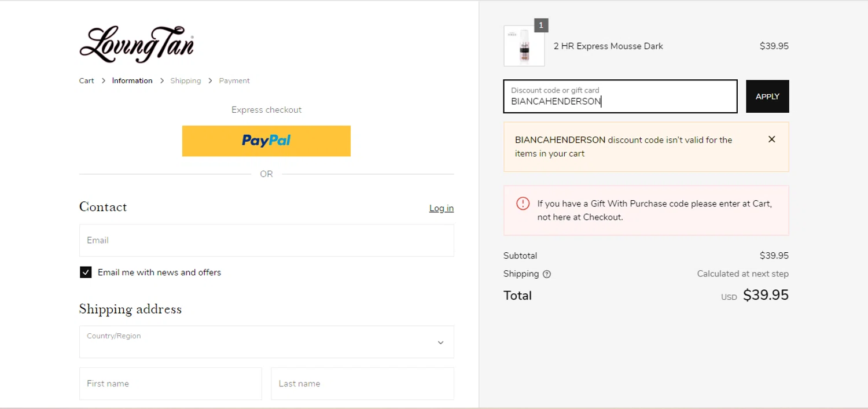Open the 2 HR Express Mousse thumbnail
868x409 pixels.
[x=524, y=46]
